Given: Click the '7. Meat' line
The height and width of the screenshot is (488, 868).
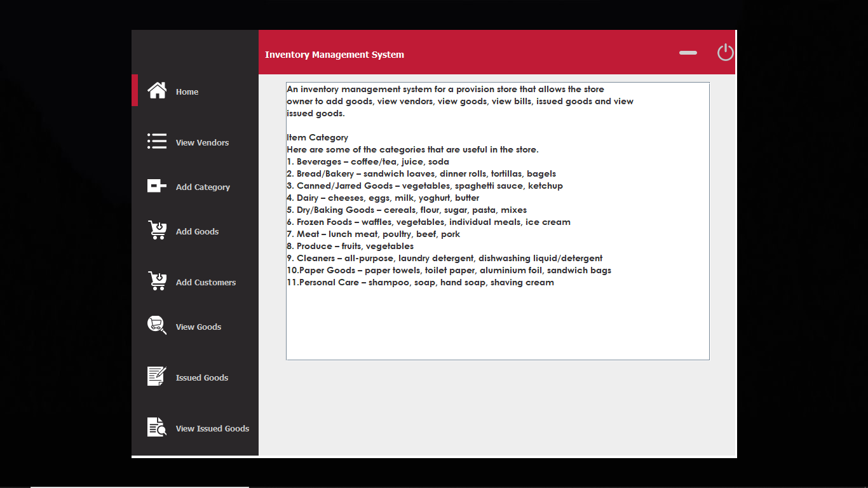Looking at the screenshot, I should pos(373,234).
